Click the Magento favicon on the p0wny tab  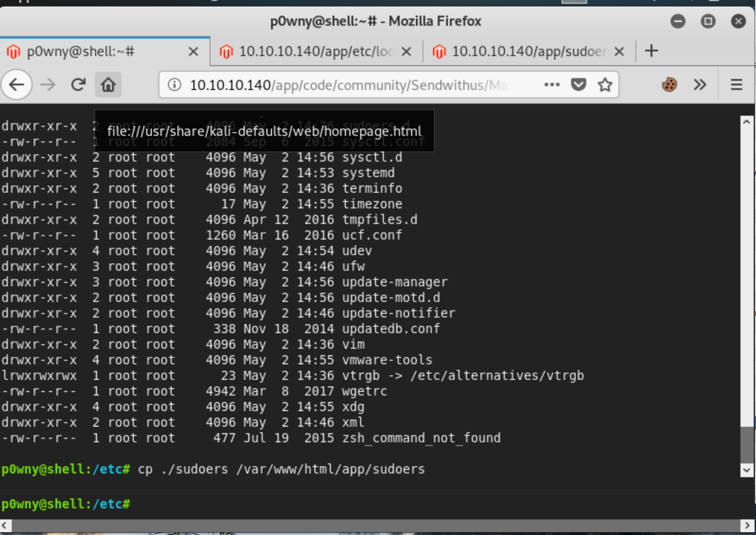click(x=13, y=52)
